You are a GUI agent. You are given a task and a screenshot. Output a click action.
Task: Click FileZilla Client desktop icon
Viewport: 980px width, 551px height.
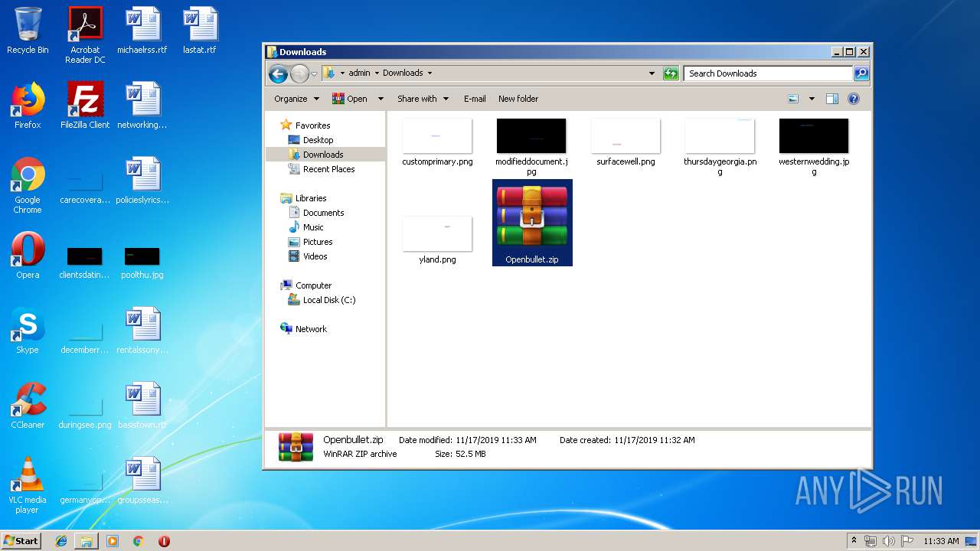pos(85,106)
